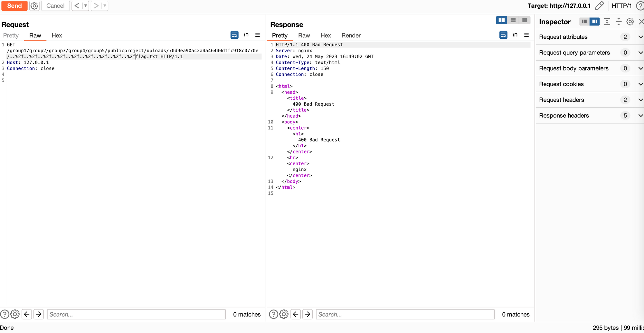The width and height of the screenshot is (644, 333).
Task: Toggle non-printable characters in Response
Action: tap(515, 35)
